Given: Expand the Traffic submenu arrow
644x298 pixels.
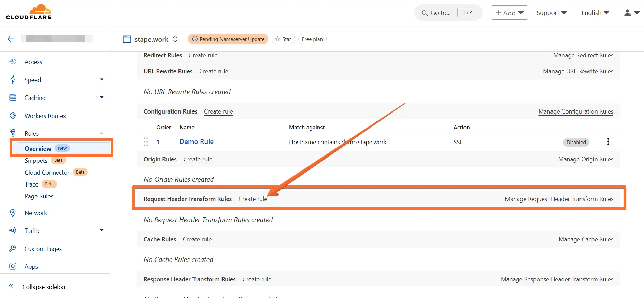Looking at the screenshot, I should point(102,230).
